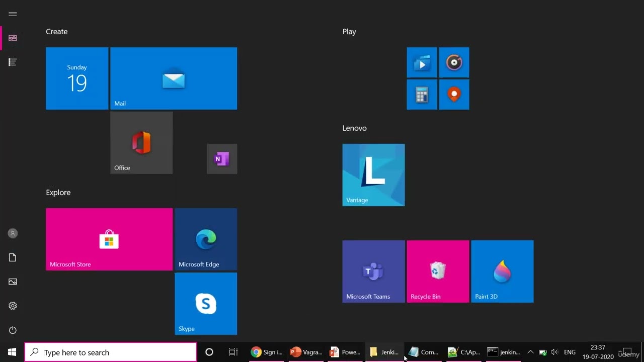Open the clock showing 23:37
The height and width of the screenshot is (362, 644).
click(x=598, y=352)
